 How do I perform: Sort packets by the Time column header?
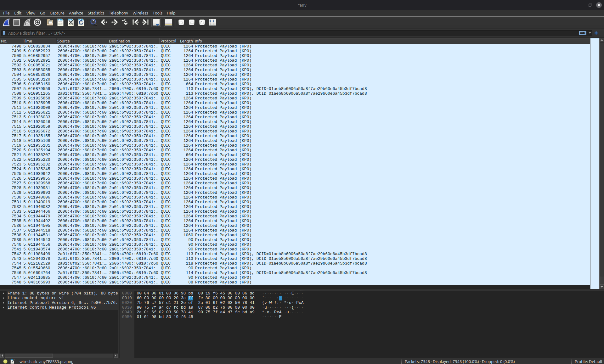click(x=39, y=41)
